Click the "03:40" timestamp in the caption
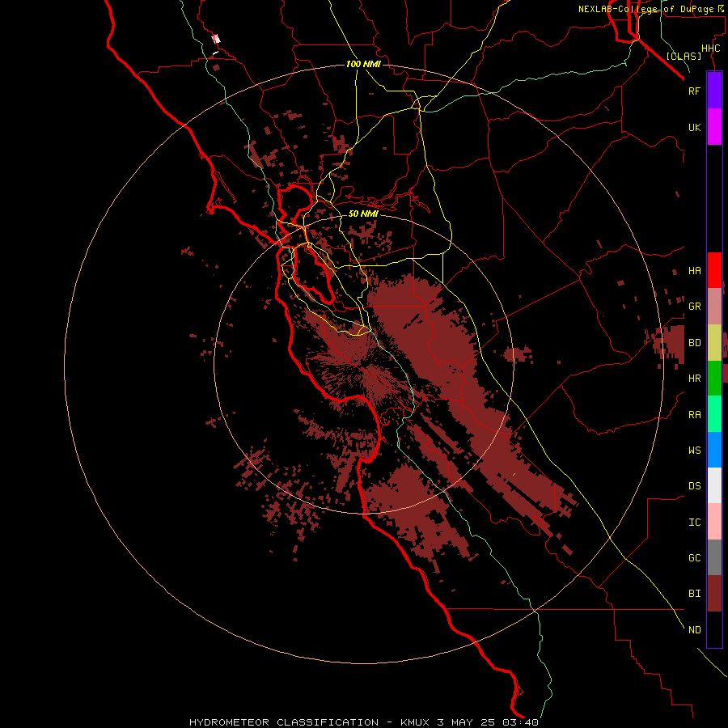728x728 pixels. (520, 722)
